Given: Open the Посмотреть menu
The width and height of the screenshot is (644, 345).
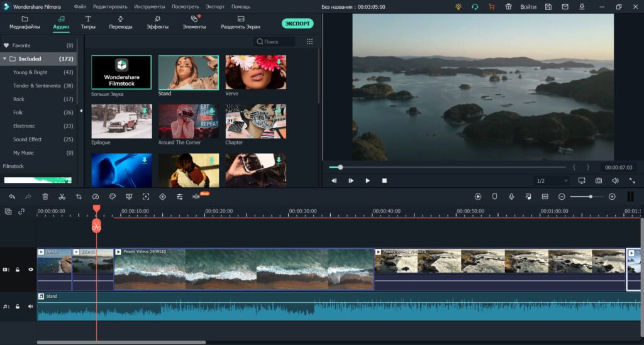Looking at the screenshot, I should click(x=186, y=6).
